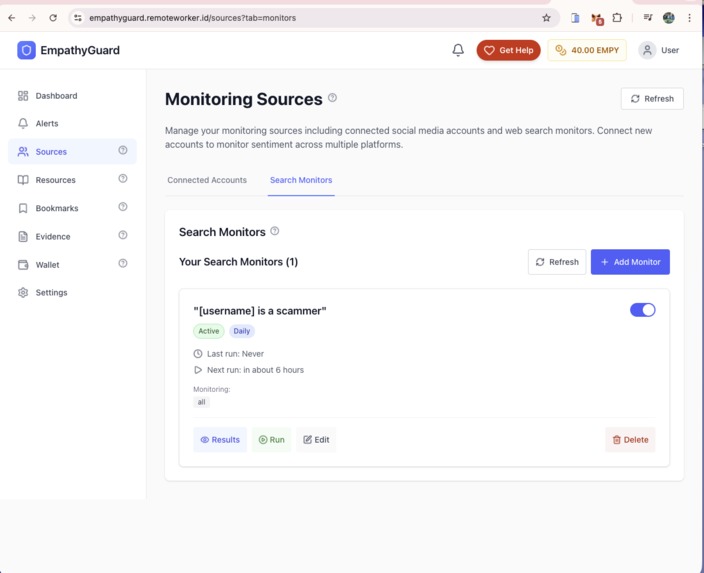
Task: Select Sources in the sidebar
Action: (x=72, y=151)
